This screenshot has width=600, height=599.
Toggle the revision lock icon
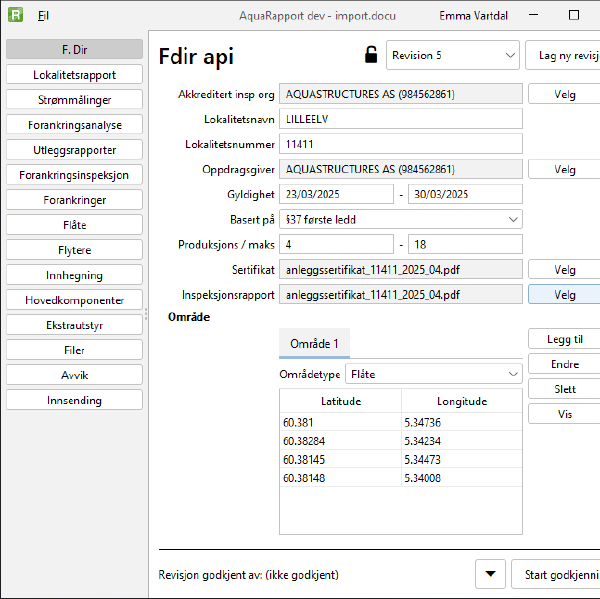tap(371, 55)
